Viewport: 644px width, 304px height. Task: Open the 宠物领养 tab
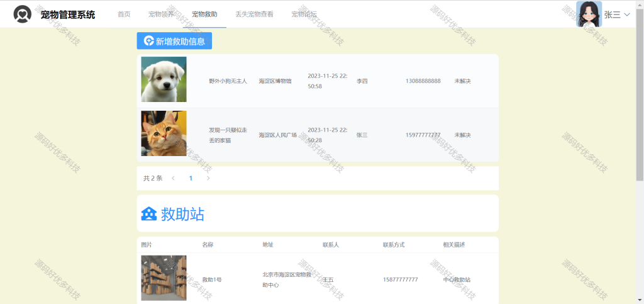pos(161,14)
